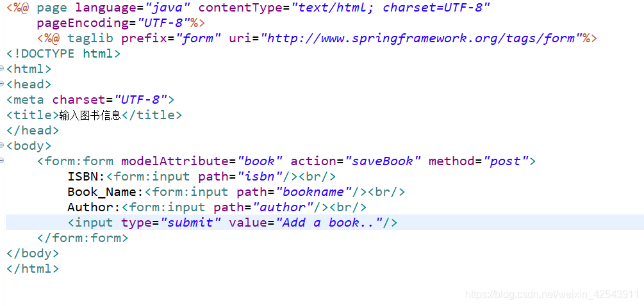Select the "Add a book.." value string
This screenshot has width=644, height=306.
click(329, 223)
